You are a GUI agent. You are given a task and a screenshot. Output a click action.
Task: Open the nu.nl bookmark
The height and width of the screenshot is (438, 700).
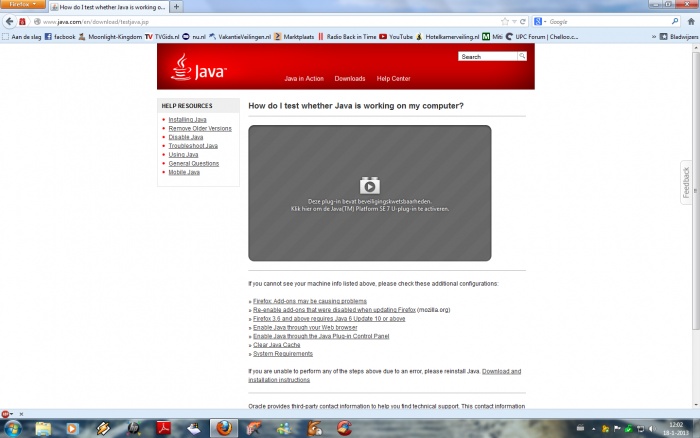pyautogui.click(x=194, y=37)
